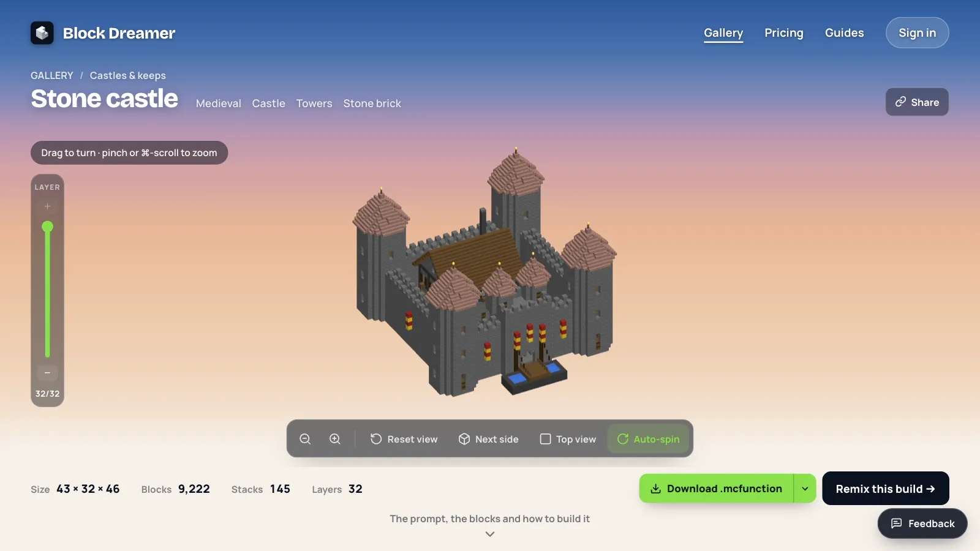This screenshot has width=980, height=551.
Task: Filter by the Castle tag
Action: (269, 103)
